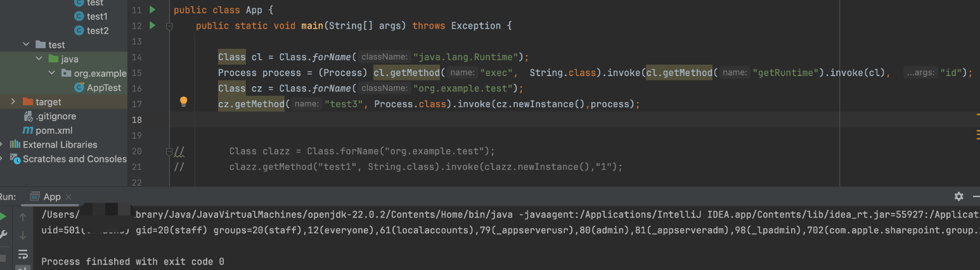The width and height of the screenshot is (980, 270).
Task: Expand the target folder
Action: coord(13,101)
